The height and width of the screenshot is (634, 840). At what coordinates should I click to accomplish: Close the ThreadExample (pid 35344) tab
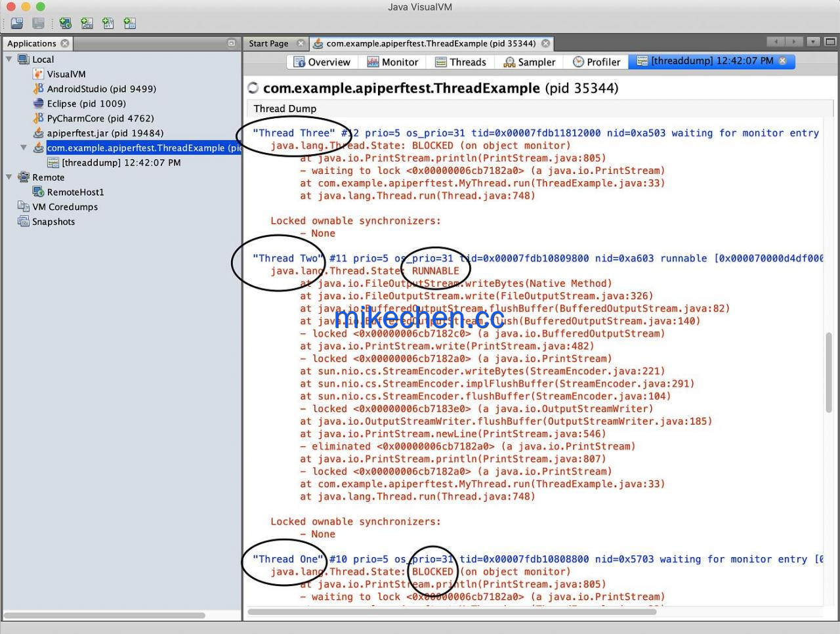(x=546, y=43)
